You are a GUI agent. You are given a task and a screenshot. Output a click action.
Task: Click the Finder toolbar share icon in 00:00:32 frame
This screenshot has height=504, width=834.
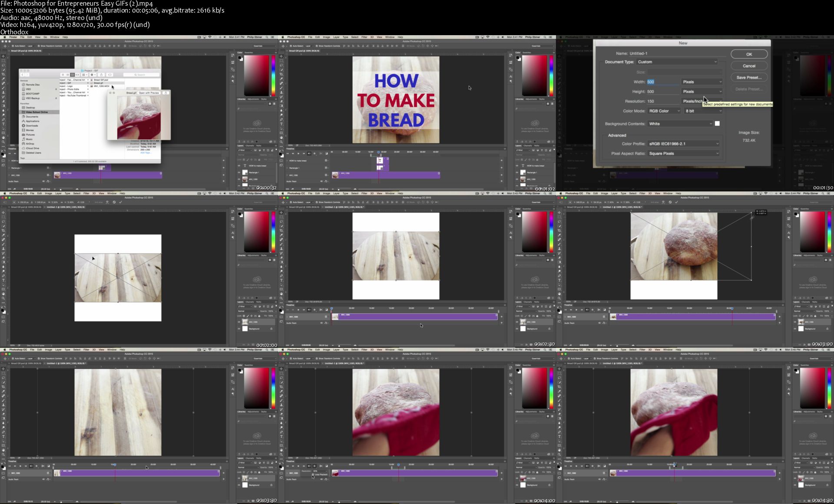pos(101,75)
